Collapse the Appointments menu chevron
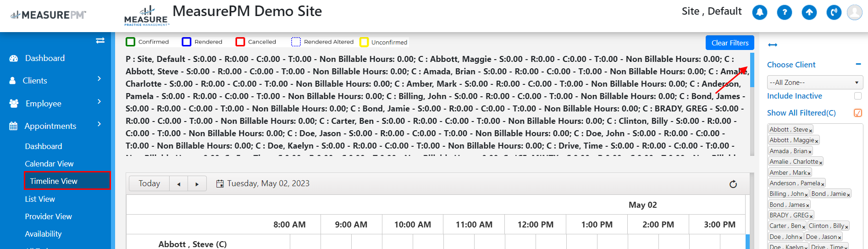Image resolution: width=868 pixels, height=249 pixels. 100,124
